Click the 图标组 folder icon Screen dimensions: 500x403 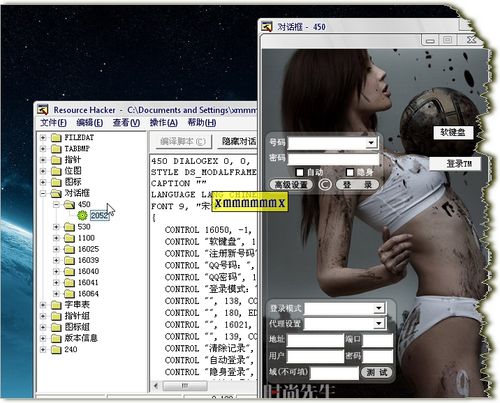[57, 327]
